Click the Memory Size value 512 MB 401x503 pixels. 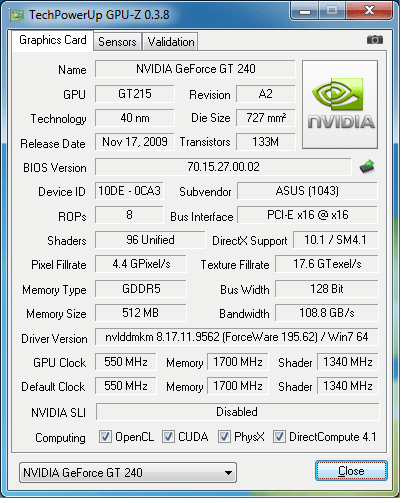141,313
